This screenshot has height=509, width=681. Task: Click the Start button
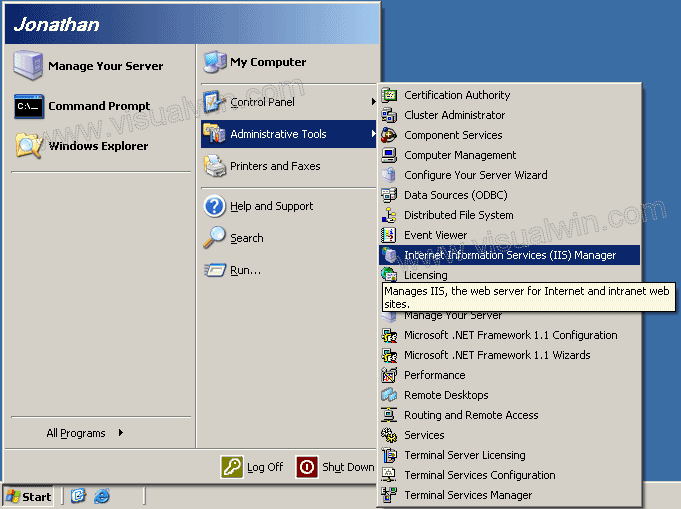coord(28,496)
